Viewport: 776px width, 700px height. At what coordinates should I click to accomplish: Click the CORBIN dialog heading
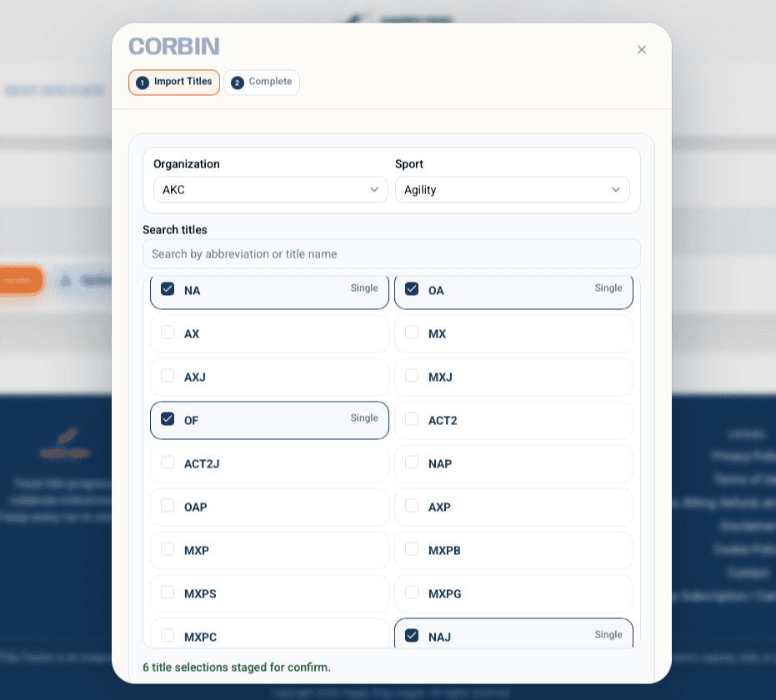tap(174, 47)
